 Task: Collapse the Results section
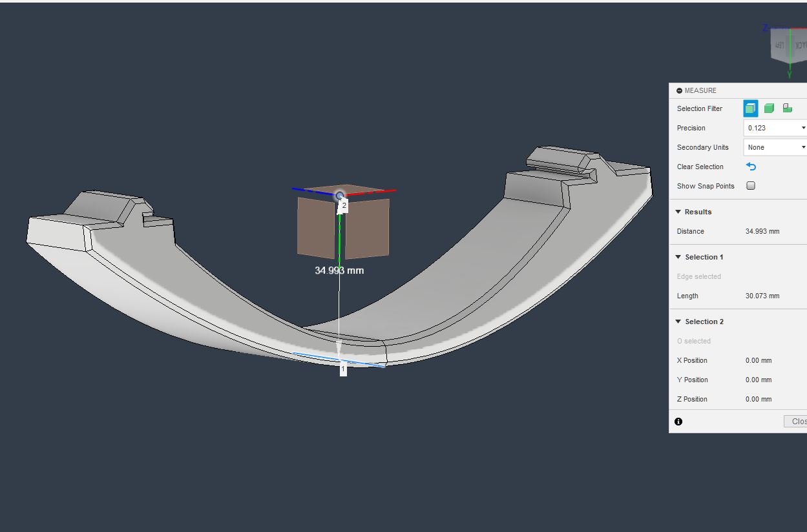click(x=678, y=212)
